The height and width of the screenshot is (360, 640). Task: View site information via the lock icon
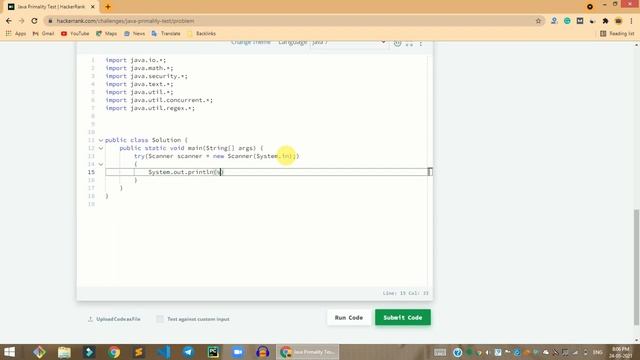[50, 21]
